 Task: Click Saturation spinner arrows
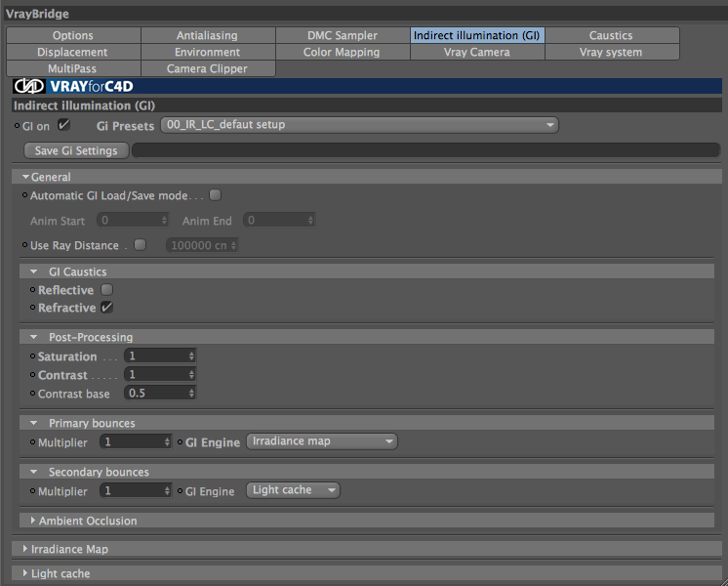[191, 356]
